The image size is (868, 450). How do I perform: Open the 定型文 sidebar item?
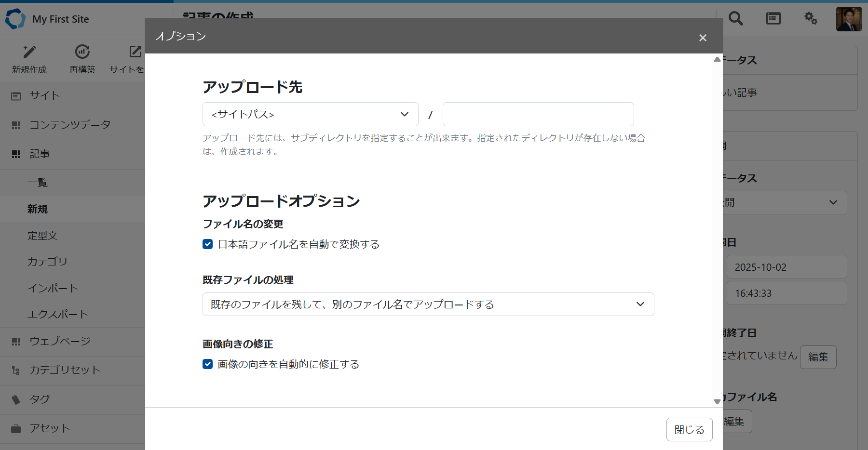coord(42,236)
